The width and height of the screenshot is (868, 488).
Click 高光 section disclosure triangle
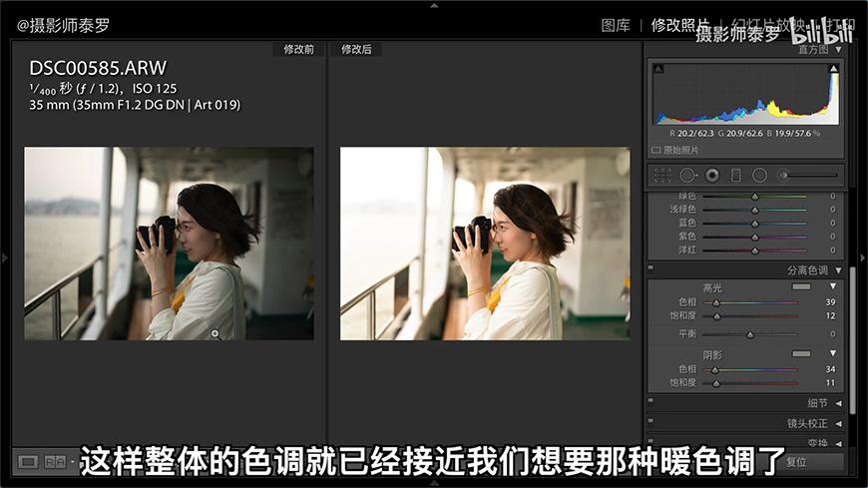(832, 286)
